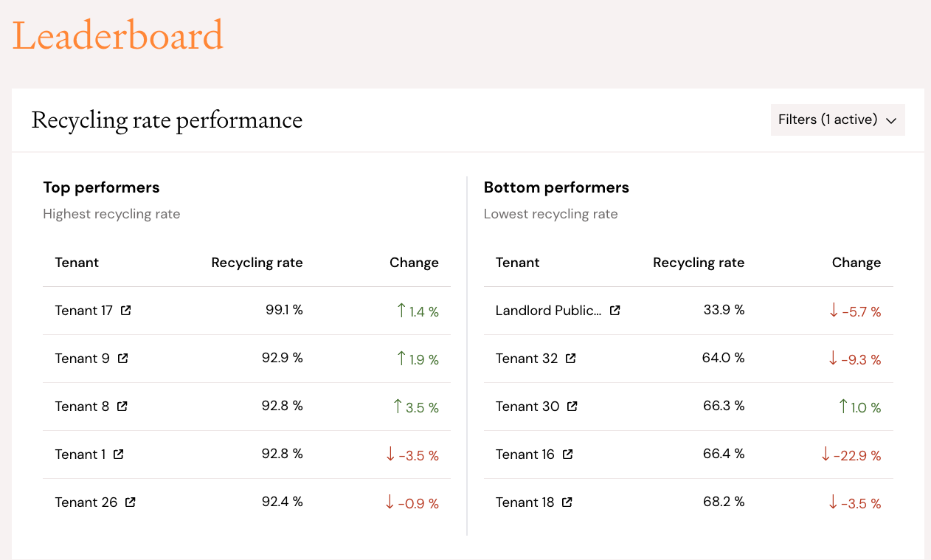This screenshot has width=931, height=560.
Task: Open Tenant 18 external link icon
Action: point(567,502)
